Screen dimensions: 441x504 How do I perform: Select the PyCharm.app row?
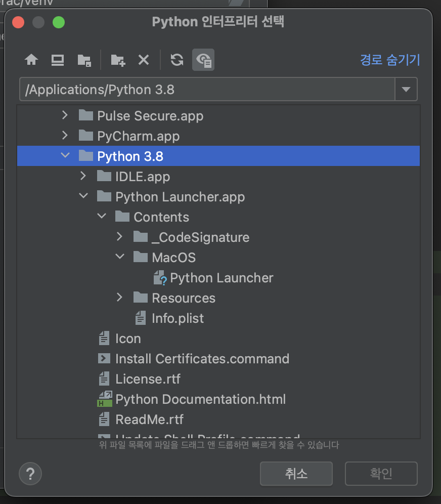(218, 136)
